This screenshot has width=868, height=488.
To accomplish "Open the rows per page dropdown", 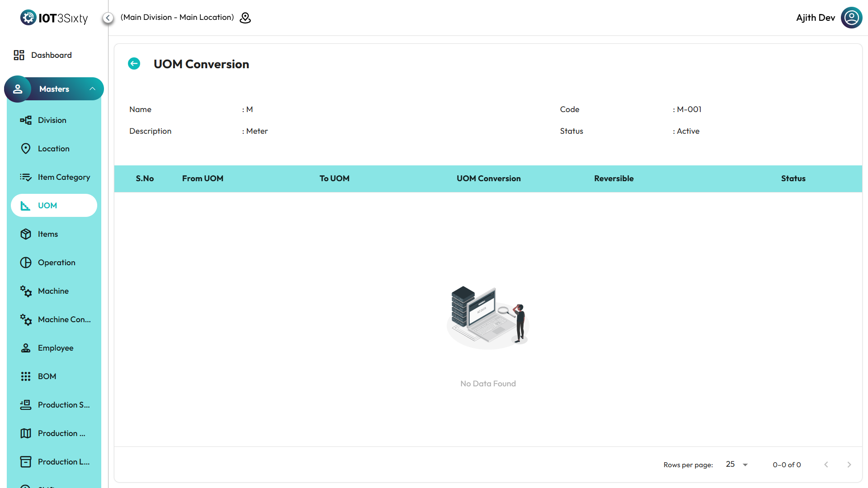I will point(737,465).
